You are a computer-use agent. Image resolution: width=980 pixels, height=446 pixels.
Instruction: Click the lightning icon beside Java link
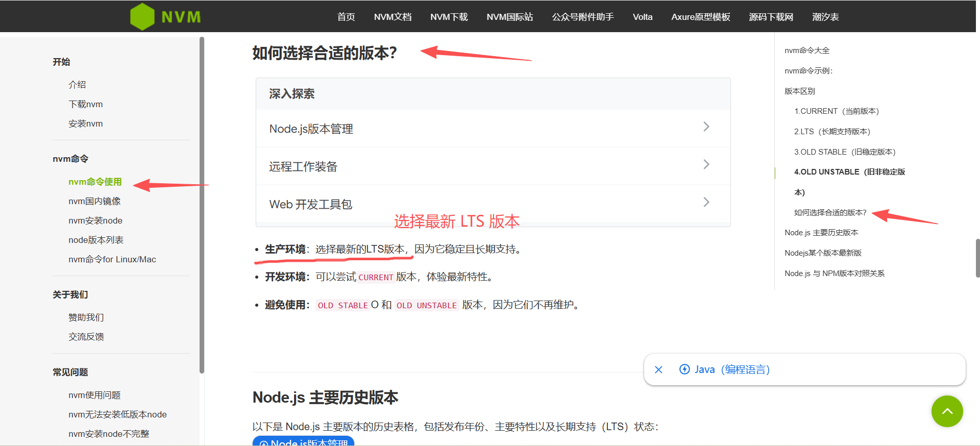tap(684, 369)
